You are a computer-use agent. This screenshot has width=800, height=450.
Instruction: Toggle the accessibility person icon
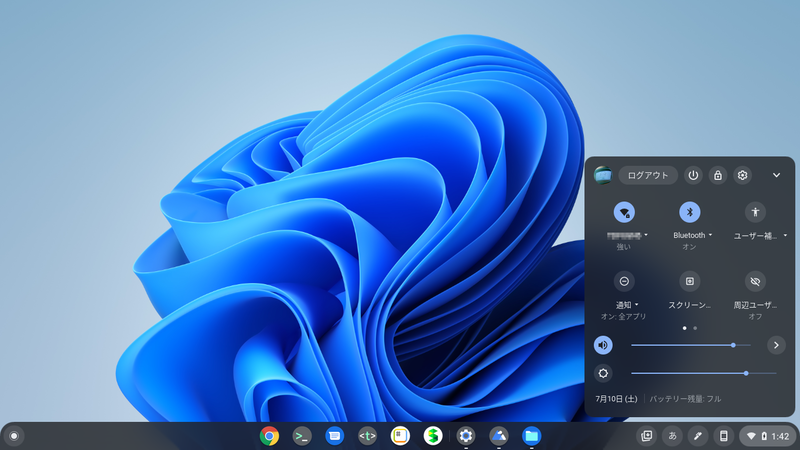tap(755, 212)
